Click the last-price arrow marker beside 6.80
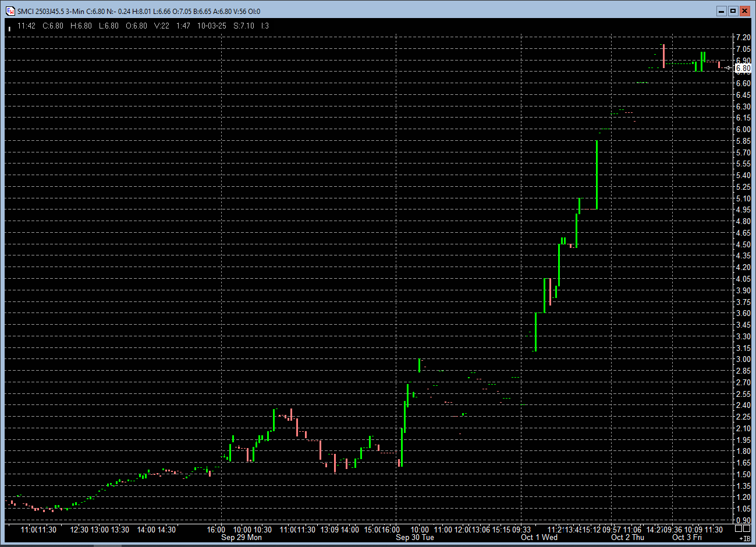The width and height of the screenshot is (756, 547). 728,68
